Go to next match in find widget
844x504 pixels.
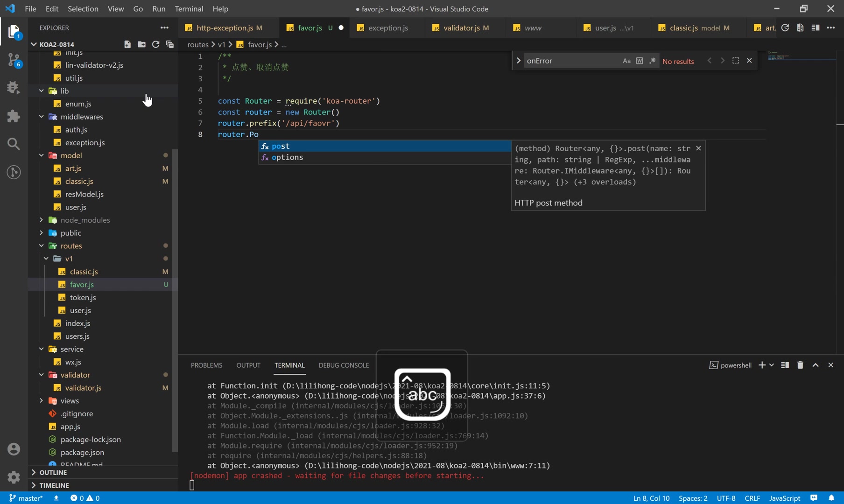click(x=723, y=61)
